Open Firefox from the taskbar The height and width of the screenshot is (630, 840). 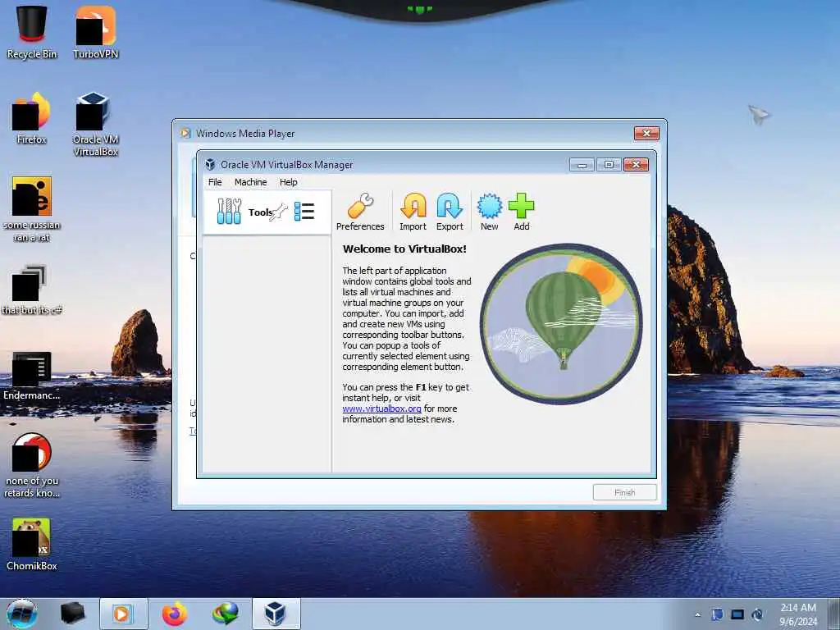pyautogui.click(x=175, y=614)
